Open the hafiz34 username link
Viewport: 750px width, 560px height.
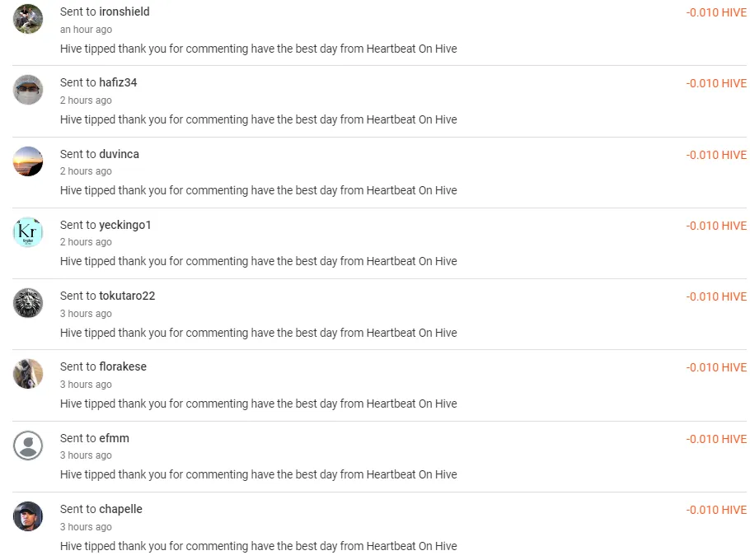(118, 82)
